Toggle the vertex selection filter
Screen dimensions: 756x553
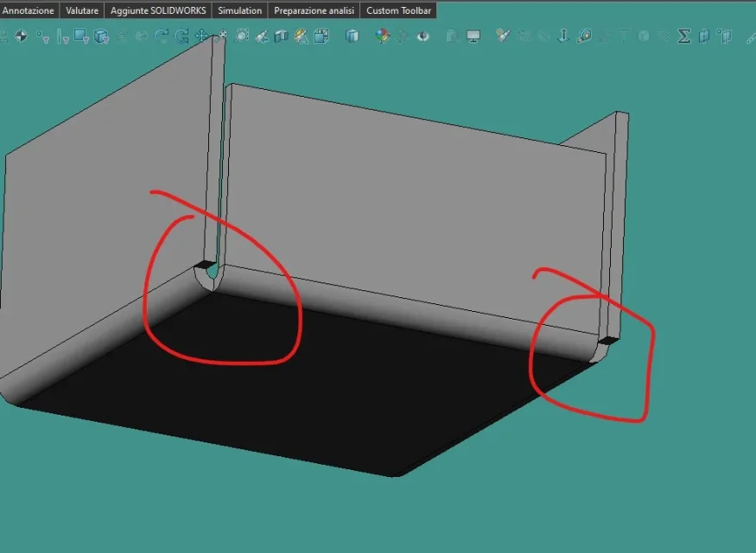click(x=43, y=37)
